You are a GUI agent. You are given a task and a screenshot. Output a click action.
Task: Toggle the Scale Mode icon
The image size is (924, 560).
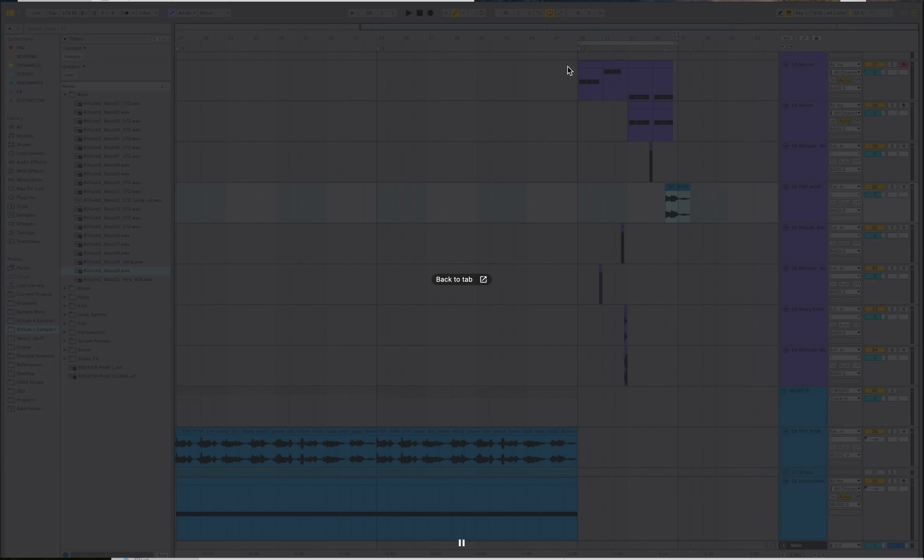point(172,13)
